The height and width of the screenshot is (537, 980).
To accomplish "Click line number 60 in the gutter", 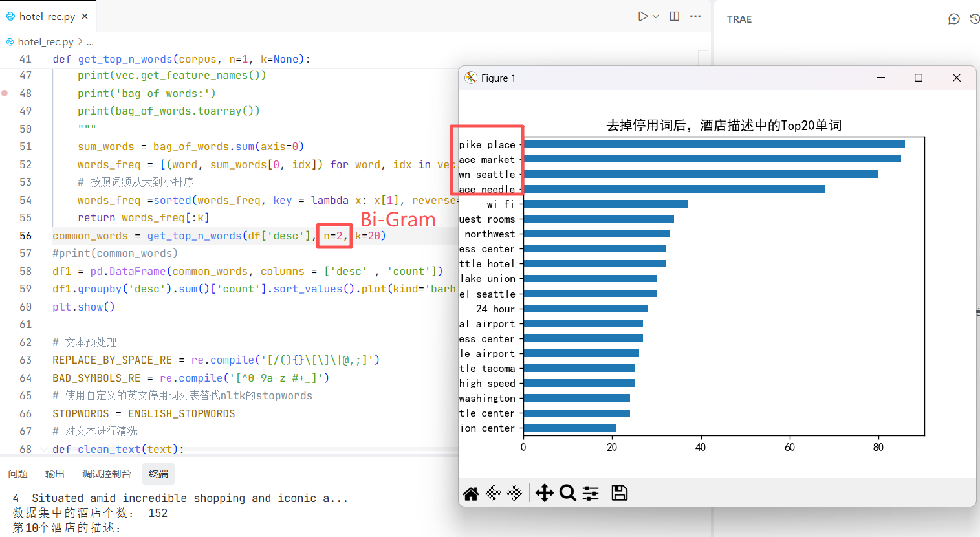I will (x=25, y=307).
